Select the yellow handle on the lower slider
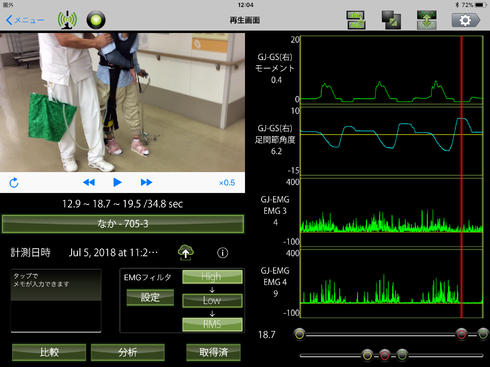Viewport: 490px width, 367px height. 367,355
